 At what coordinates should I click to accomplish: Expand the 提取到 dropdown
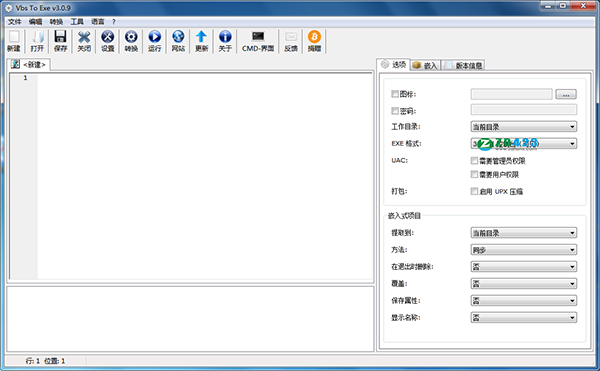pos(523,233)
